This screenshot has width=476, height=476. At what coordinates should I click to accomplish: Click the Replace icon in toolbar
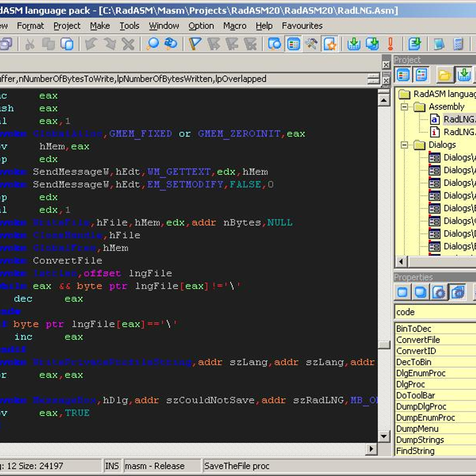point(171,44)
